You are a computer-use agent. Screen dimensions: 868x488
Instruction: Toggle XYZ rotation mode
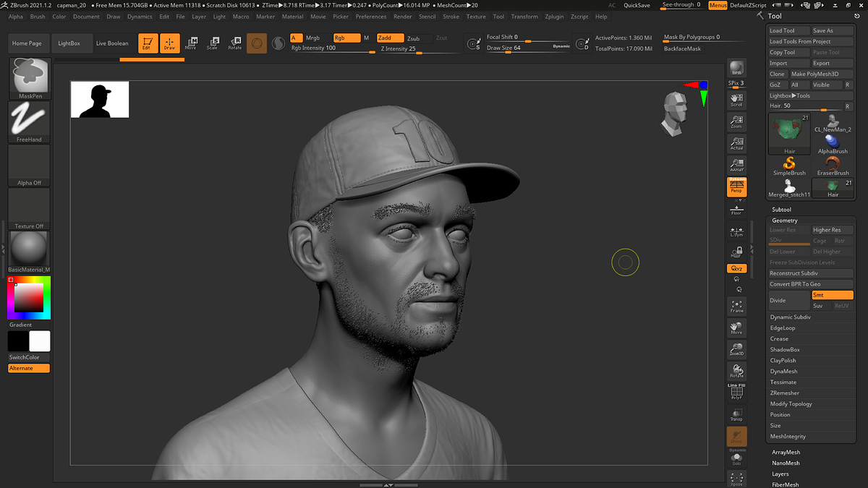coord(736,268)
